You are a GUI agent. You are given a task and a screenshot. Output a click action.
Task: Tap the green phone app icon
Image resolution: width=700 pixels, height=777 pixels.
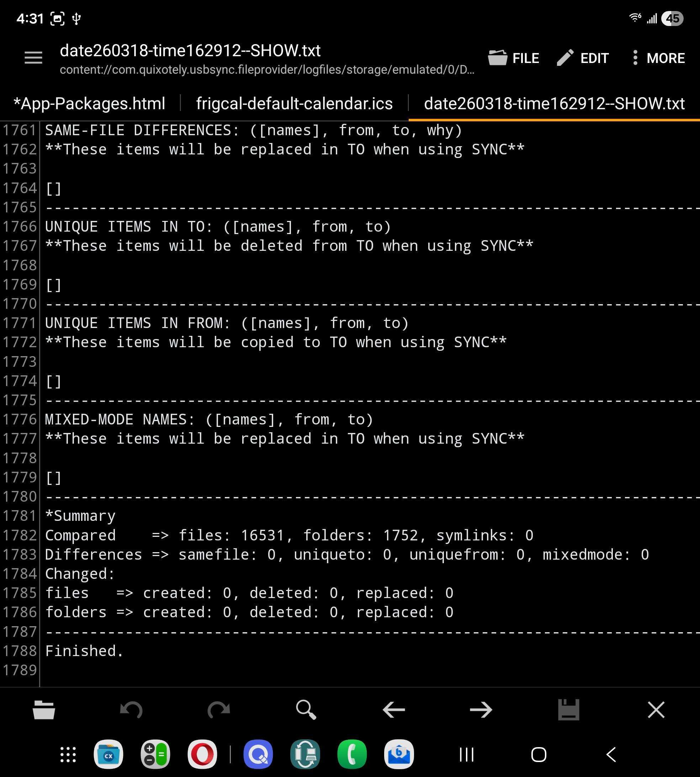point(352,754)
